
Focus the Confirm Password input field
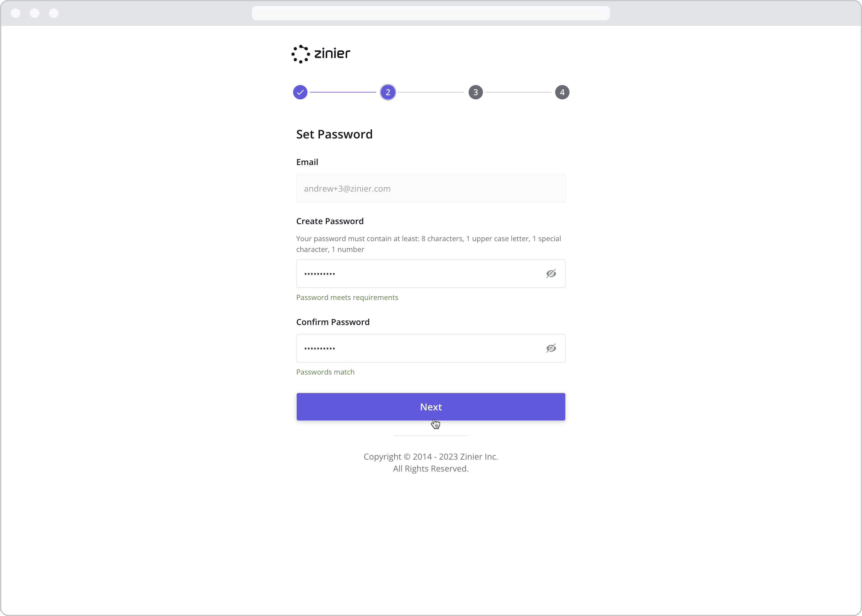417,348
